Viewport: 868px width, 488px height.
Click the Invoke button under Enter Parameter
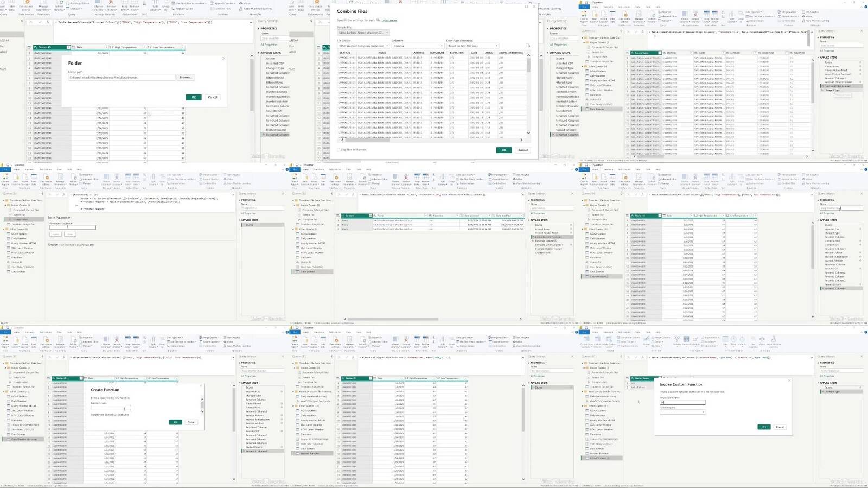click(x=55, y=234)
